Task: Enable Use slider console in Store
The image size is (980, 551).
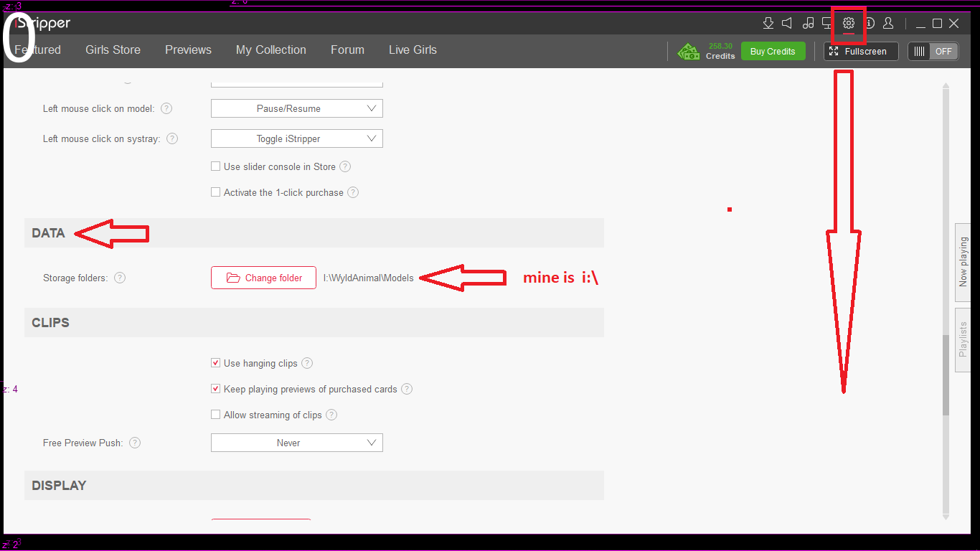Action: (216, 166)
